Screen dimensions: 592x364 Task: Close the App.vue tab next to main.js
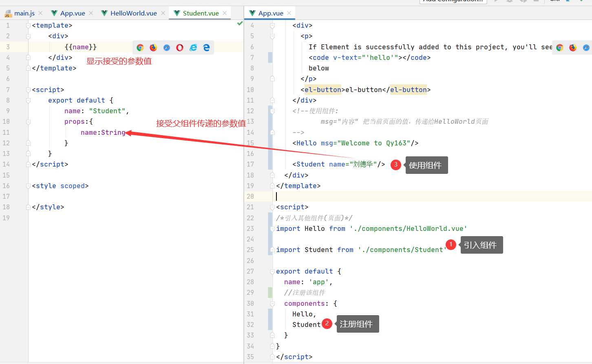coord(91,13)
